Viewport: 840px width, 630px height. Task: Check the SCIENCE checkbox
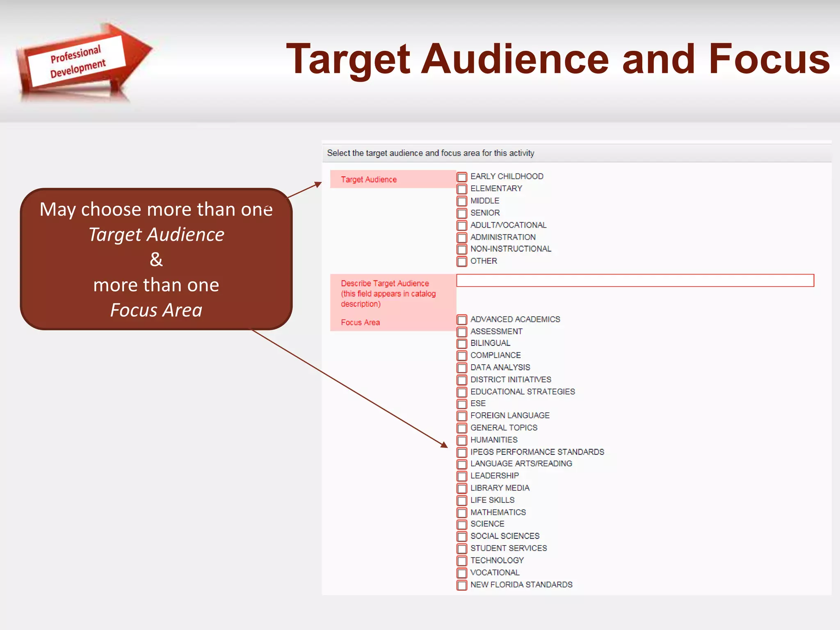(462, 525)
